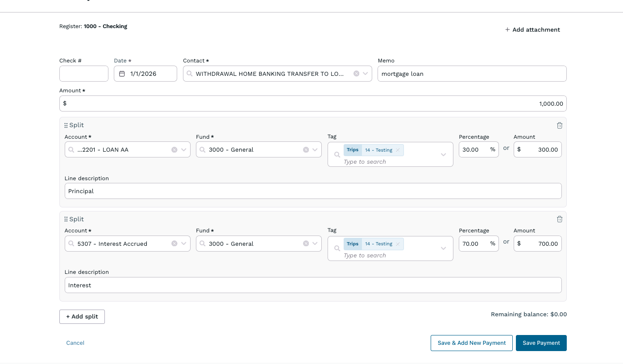Image resolution: width=623 pixels, height=364 pixels.
Task: Remove the 14 - Testing tag in first split
Action: (x=397, y=149)
